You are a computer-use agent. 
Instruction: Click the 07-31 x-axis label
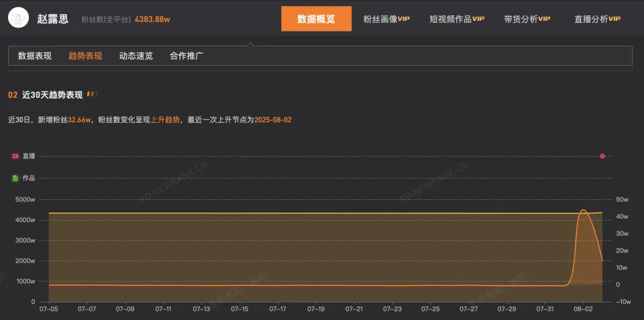tap(545, 309)
